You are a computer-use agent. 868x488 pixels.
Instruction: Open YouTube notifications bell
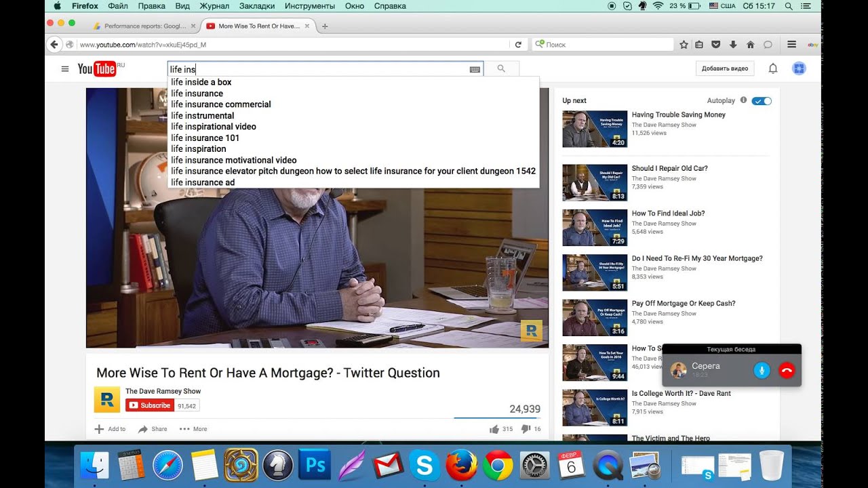[772, 68]
